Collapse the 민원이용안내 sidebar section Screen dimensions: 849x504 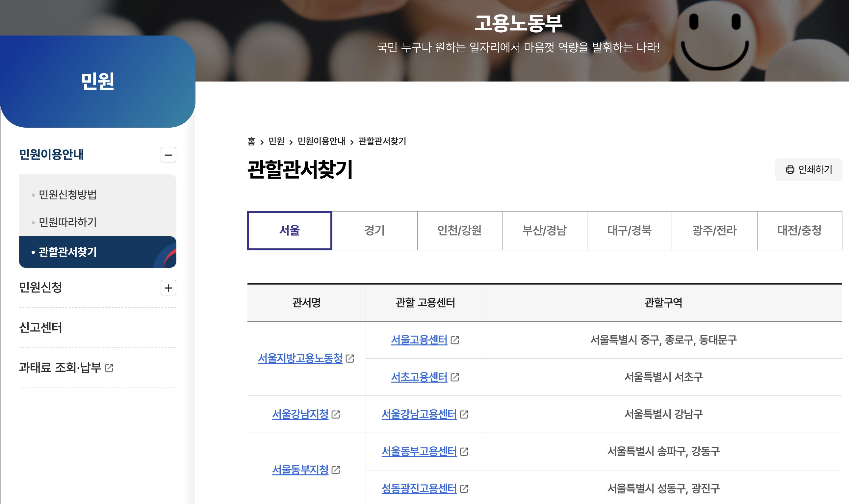pyautogui.click(x=169, y=155)
